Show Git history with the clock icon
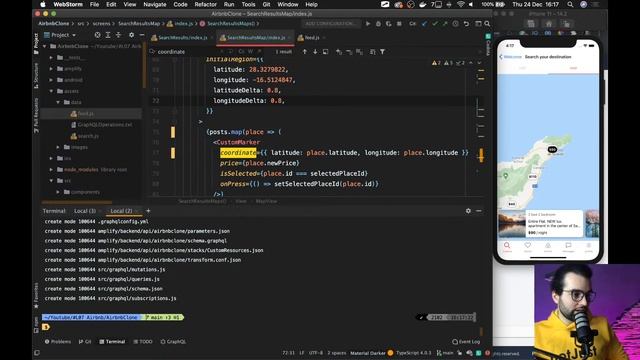This screenshot has height=360, width=640. [456, 24]
